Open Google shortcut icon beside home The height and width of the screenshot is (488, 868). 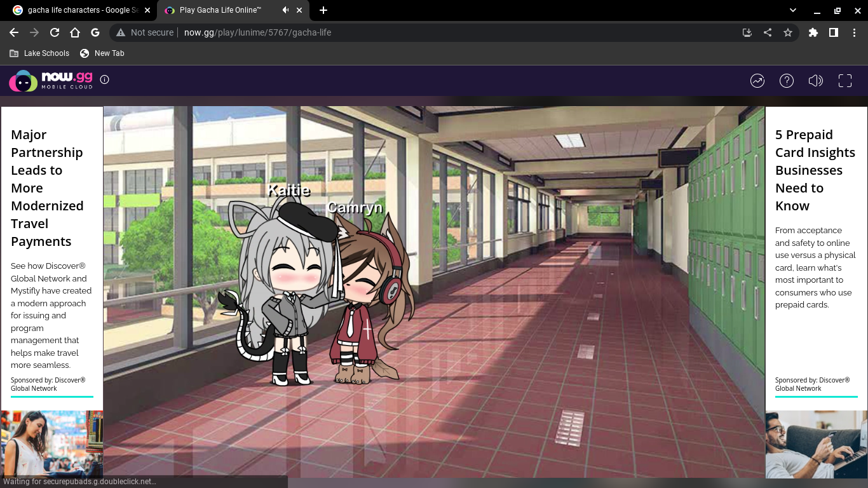click(x=95, y=32)
